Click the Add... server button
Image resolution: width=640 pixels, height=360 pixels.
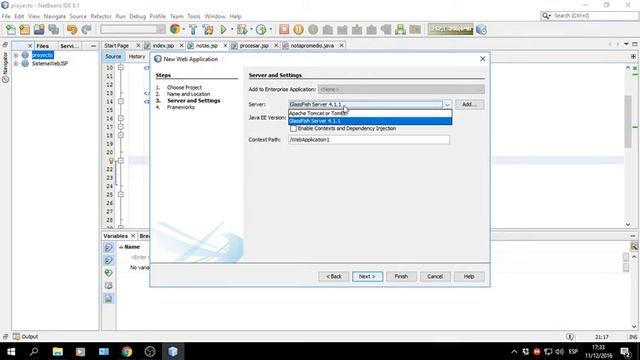[469, 104]
